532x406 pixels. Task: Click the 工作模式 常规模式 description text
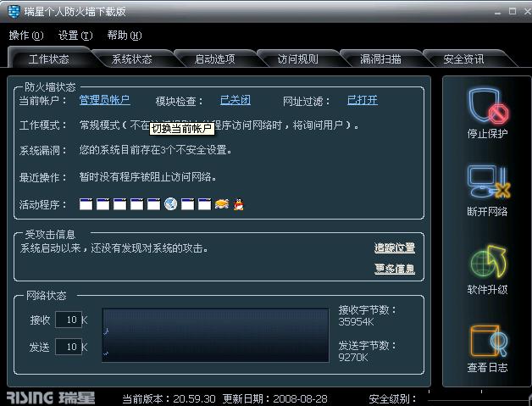point(219,125)
